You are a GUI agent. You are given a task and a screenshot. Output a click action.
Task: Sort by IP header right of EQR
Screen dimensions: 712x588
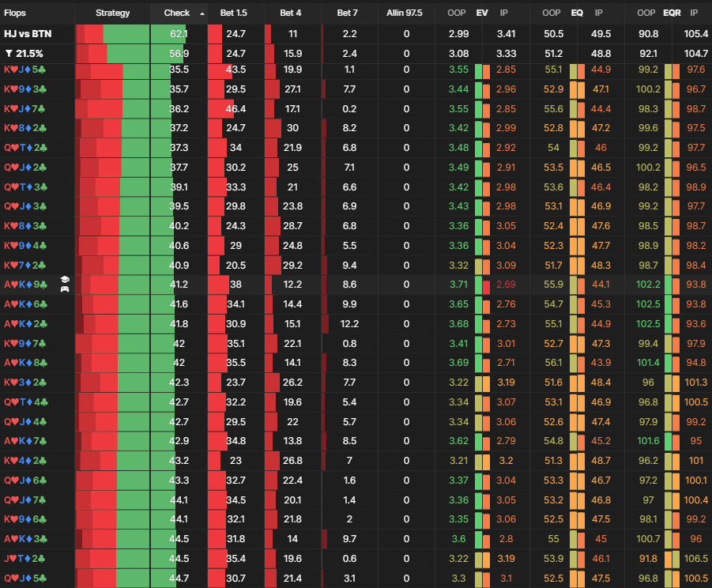click(x=694, y=13)
